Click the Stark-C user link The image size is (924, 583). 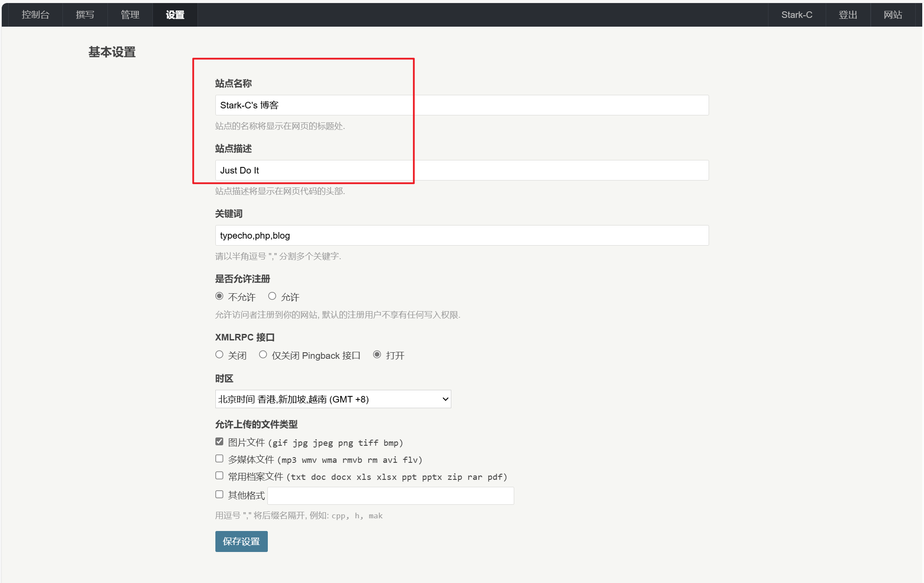point(796,15)
